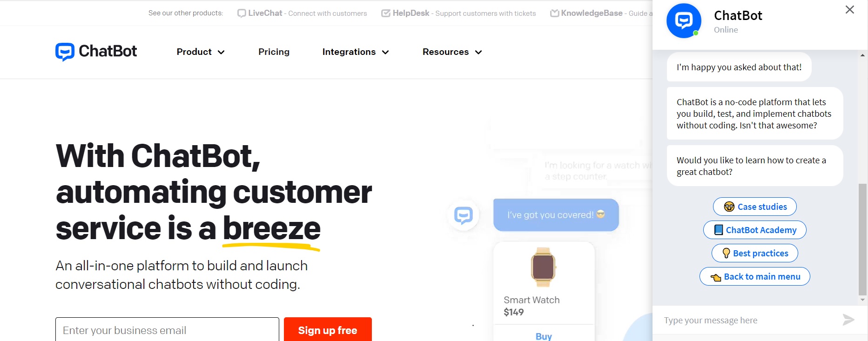Click the ChatBot logo in the navigation

pyautogui.click(x=95, y=52)
